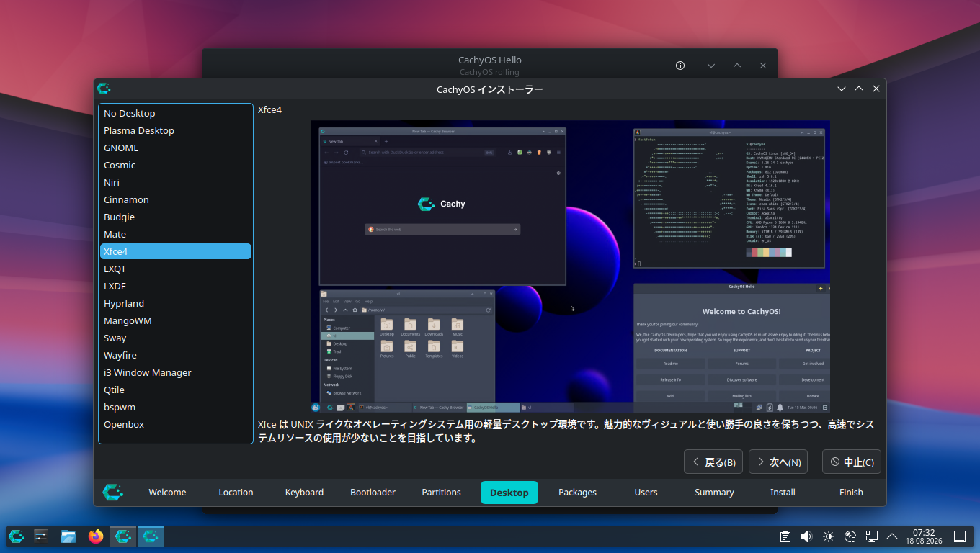
Task: Go to the Location installer step
Action: (236, 493)
